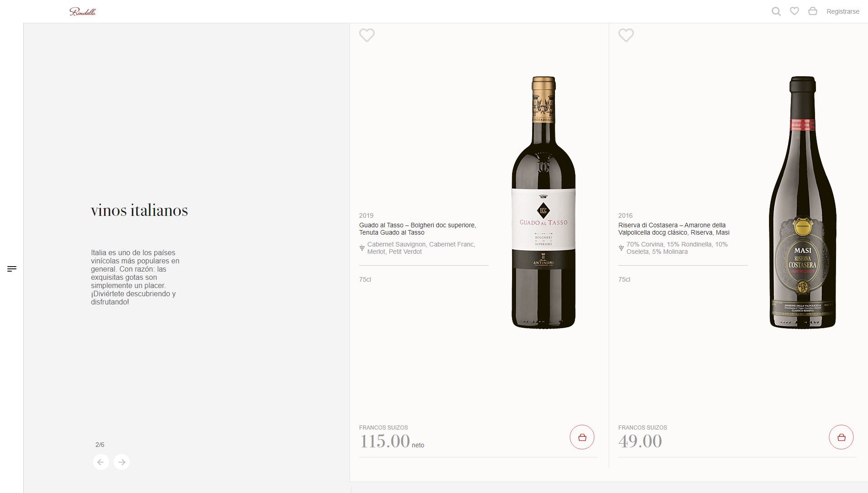Toggle the favorite heart on Guado al Tasso
This screenshot has width=868, height=493.
(x=367, y=35)
